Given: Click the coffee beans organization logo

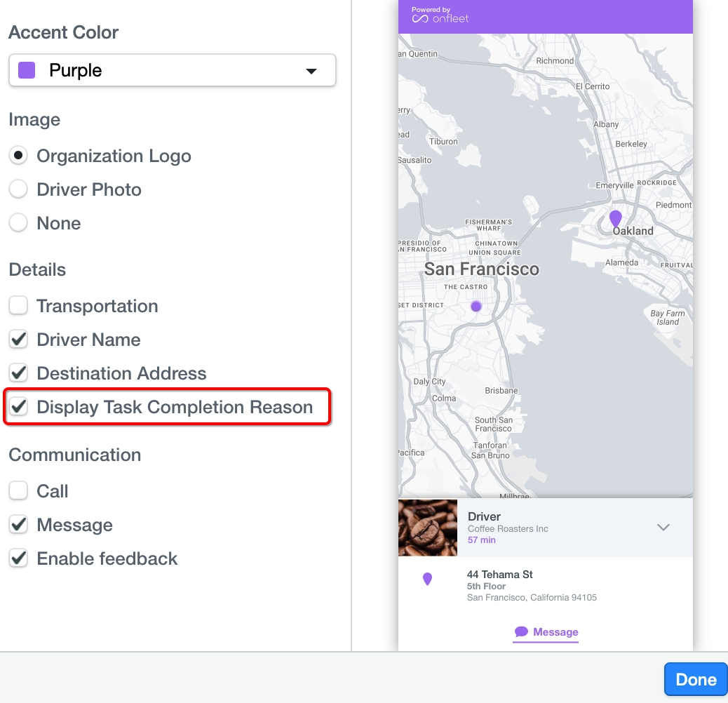Looking at the screenshot, I should 428,528.
